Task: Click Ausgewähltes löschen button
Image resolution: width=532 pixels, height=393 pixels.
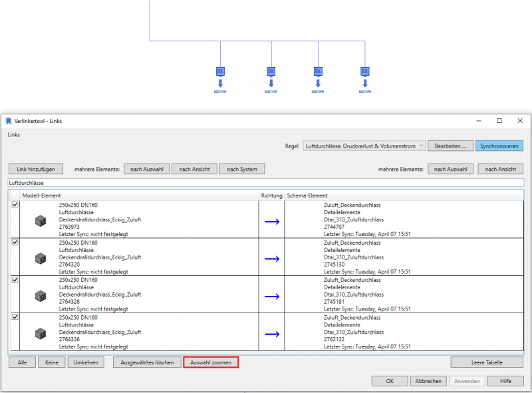Action: (x=146, y=362)
